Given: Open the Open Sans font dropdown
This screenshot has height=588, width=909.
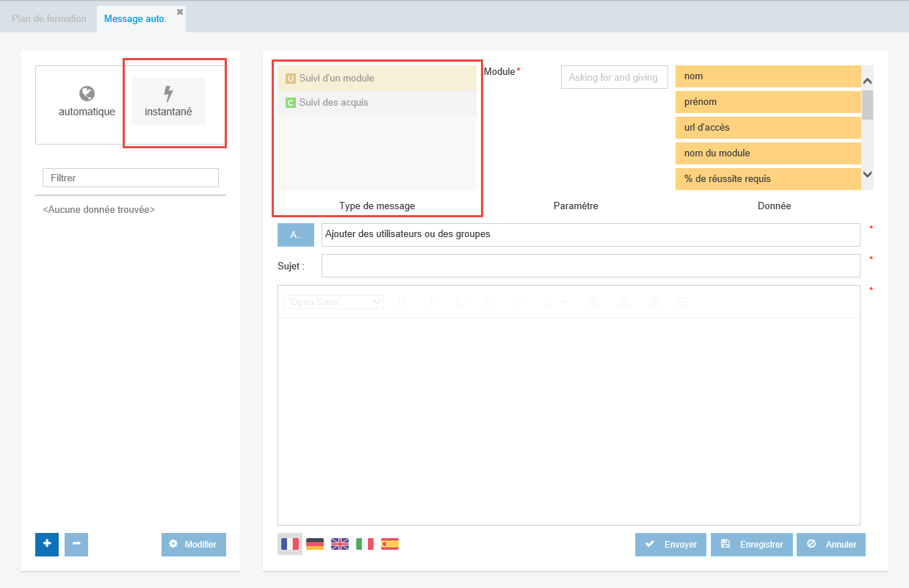Looking at the screenshot, I should point(334,302).
